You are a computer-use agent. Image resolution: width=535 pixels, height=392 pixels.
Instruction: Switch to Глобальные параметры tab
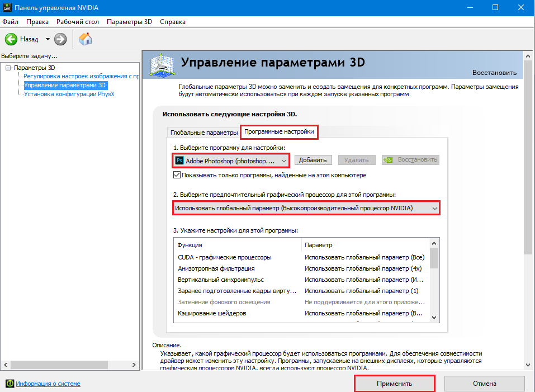(x=204, y=133)
